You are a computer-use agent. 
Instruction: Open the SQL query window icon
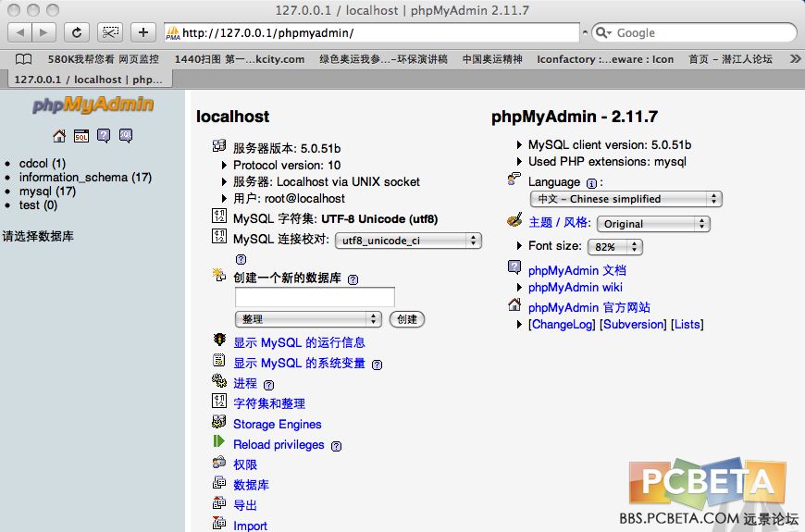click(x=81, y=136)
